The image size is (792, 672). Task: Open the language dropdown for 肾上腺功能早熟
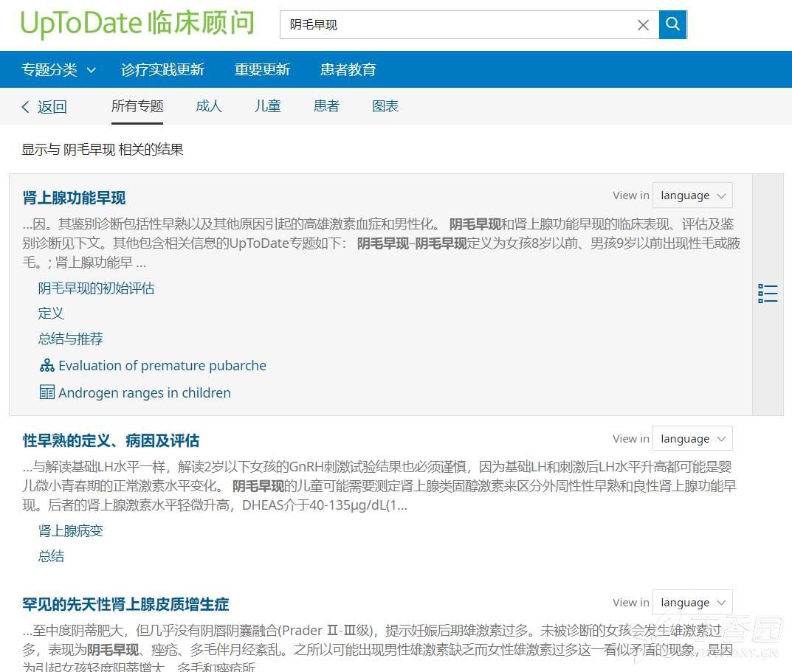point(692,195)
